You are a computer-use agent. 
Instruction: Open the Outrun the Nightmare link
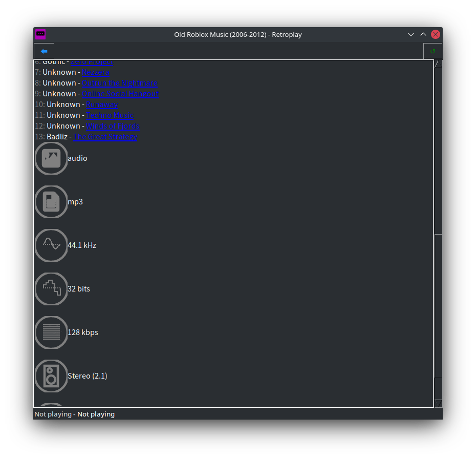(120, 83)
